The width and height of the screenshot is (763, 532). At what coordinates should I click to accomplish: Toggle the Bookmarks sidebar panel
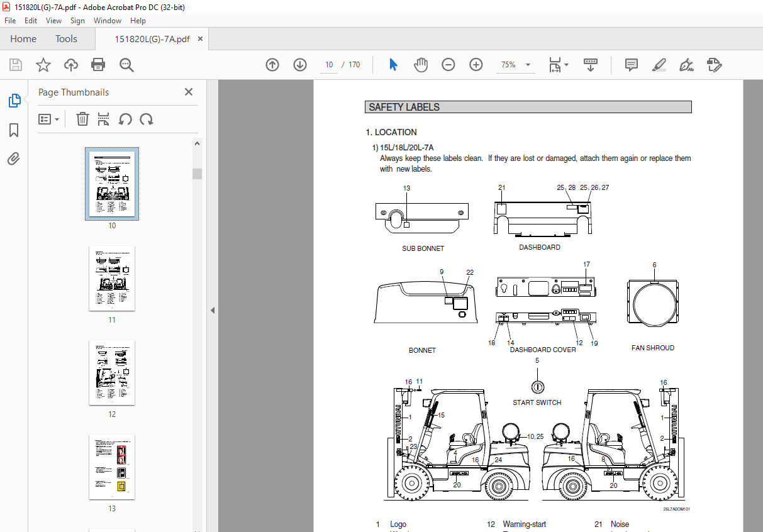14,130
